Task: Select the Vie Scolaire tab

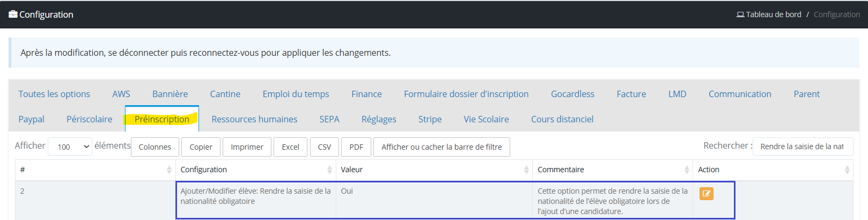Action: 486,119
